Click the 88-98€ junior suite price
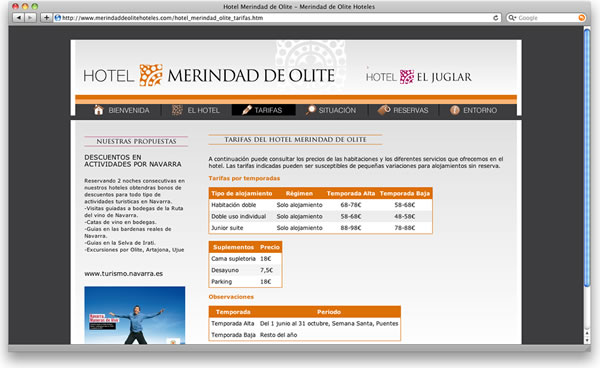600x368 pixels. click(351, 228)
